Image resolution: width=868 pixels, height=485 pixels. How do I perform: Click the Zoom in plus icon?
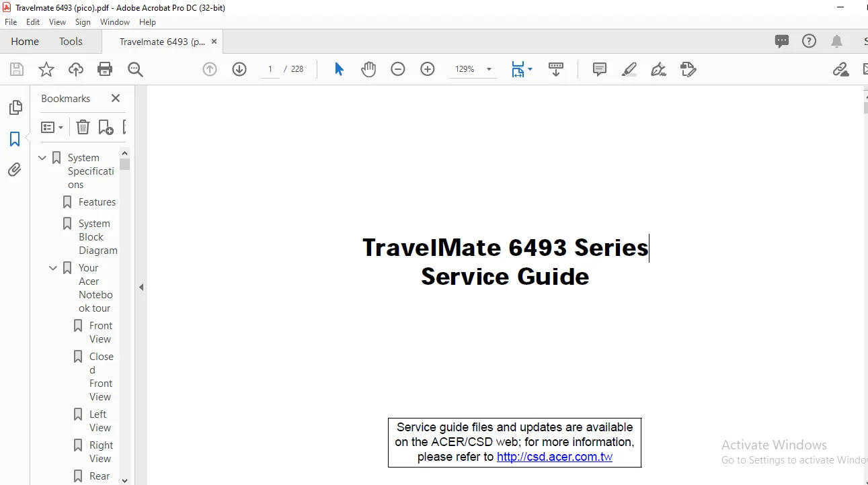(x=428, y=69)
